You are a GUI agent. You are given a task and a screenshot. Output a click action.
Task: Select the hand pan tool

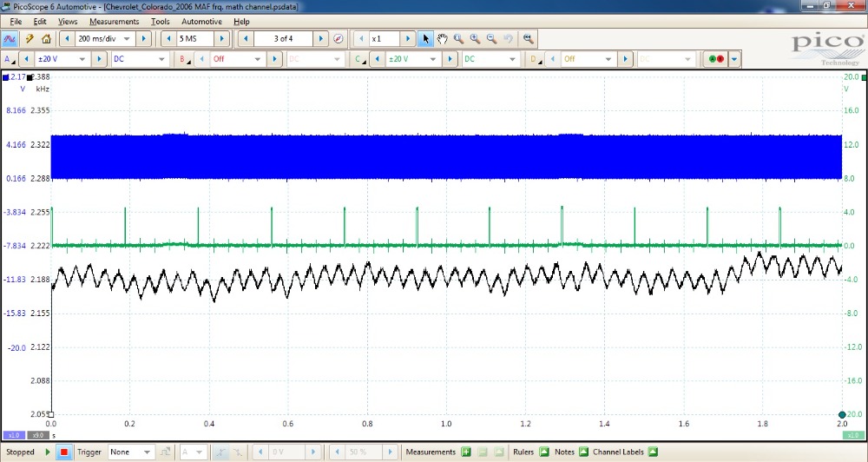coord(442,39)
